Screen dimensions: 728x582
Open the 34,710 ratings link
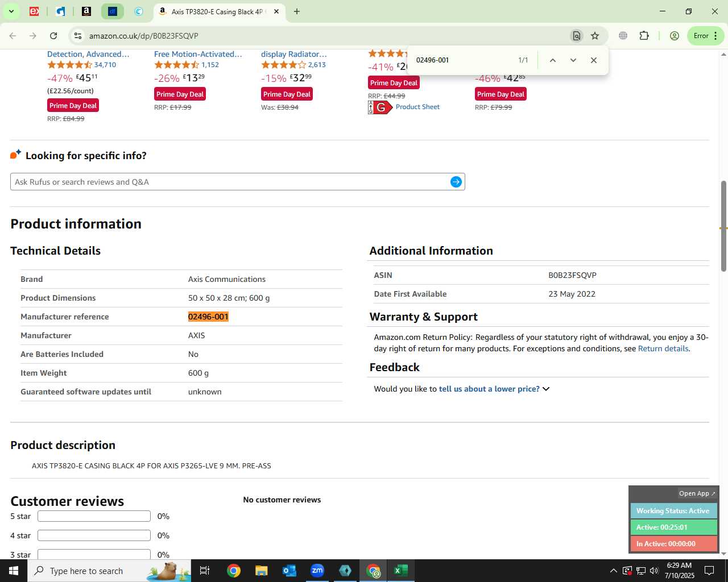[105, 65]
